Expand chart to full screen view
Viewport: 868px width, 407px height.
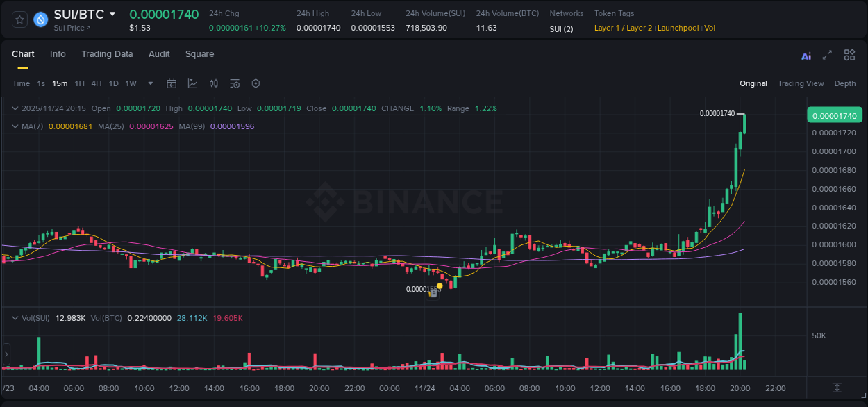827,55
